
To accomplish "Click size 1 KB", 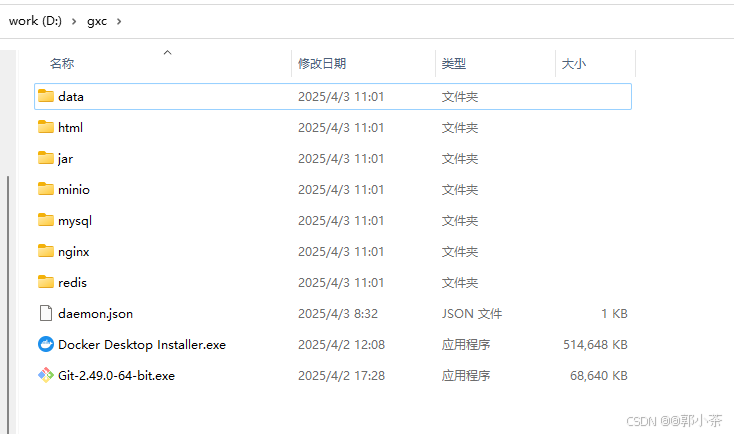I will pyautogui.click(x=614, y=314).
